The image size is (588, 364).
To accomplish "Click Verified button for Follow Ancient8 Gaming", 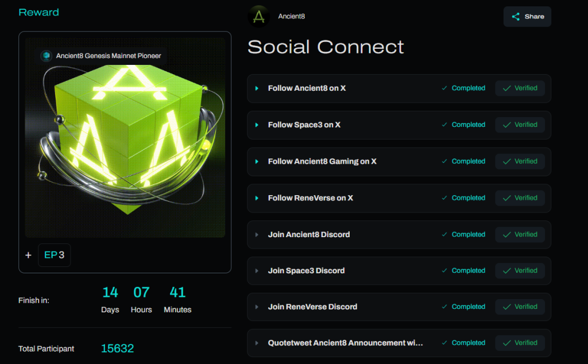I will coord(520,161).
